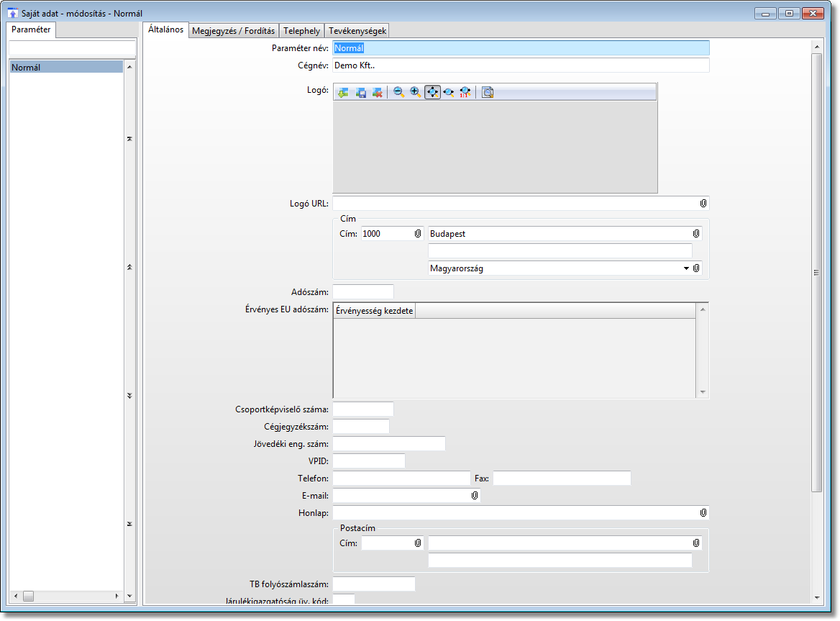
Task: Reset logo zoom to 1:1
Action: [465, 92]
